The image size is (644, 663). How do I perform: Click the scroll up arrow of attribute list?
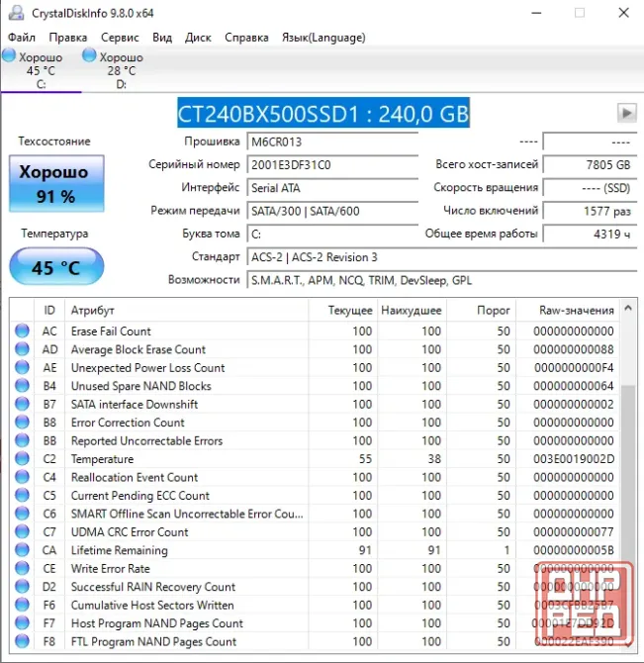point(628,308)
